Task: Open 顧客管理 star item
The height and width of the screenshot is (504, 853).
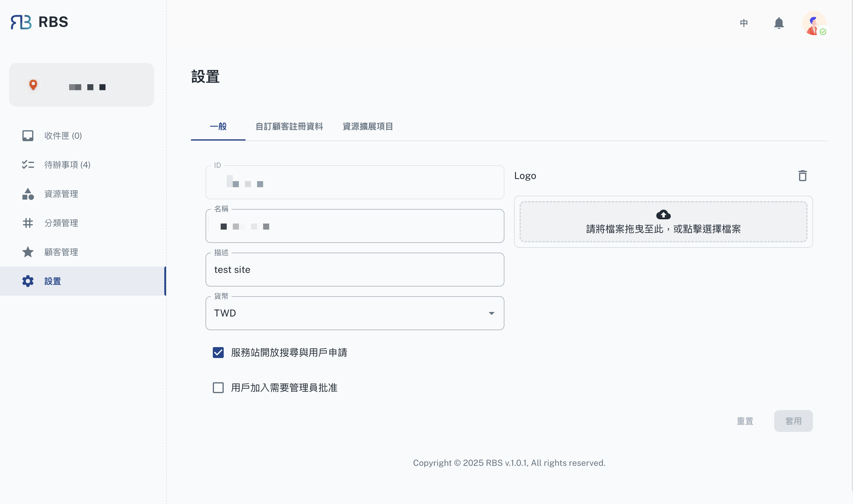Action: coord(61,252)
